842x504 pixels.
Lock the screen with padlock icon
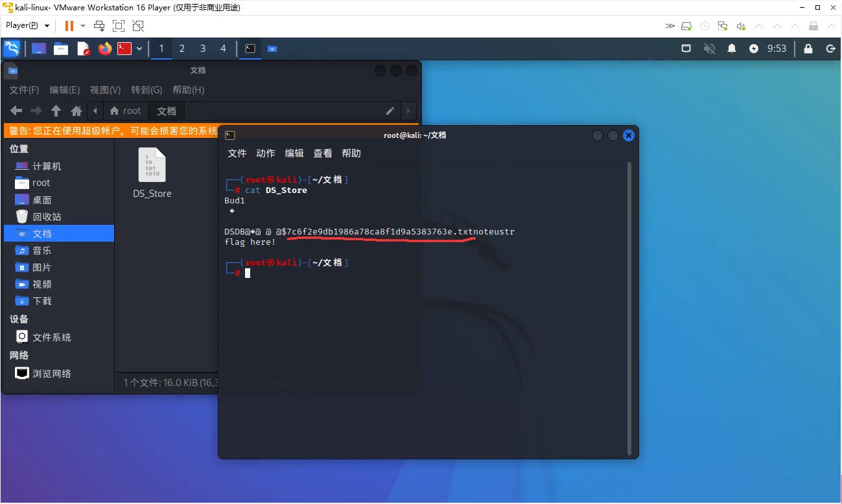pyautogui.click(x=808, y=49)
